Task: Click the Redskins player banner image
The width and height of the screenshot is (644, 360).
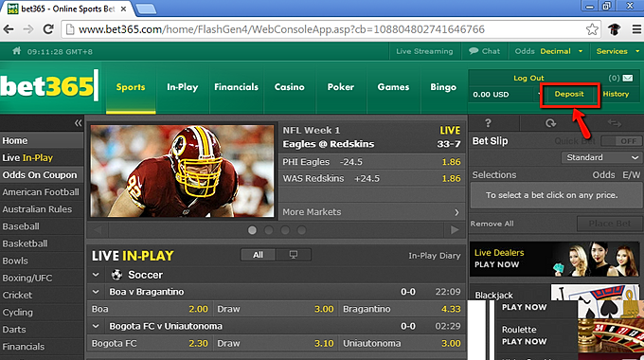Action: click(182, 171)
